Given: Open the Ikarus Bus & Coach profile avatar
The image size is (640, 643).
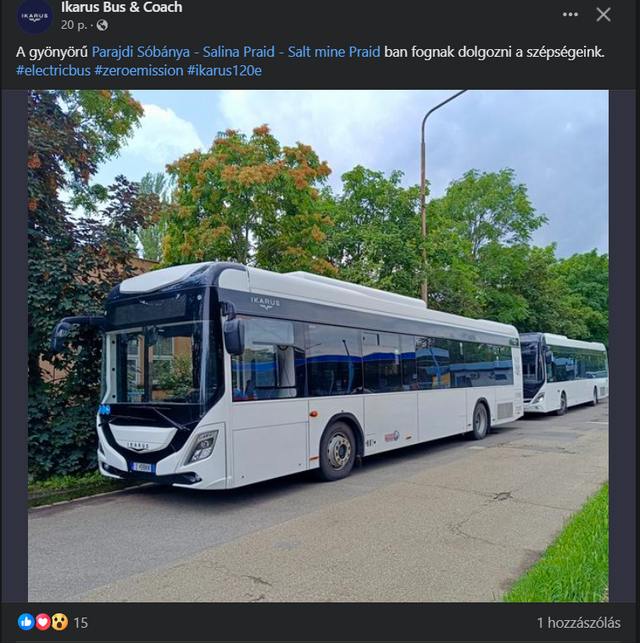Looking at the screenshot, I should (x=34, y=16).
